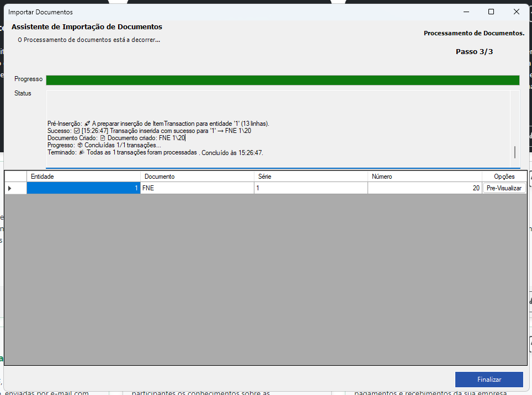
Task: Click the Documento column header
Action: coord(197,177)
